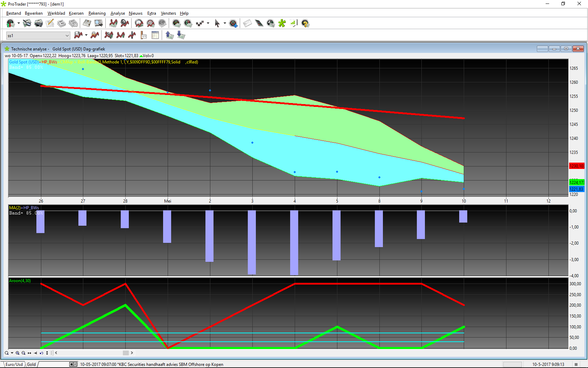Click the ruler measurement icon
Viewport: 588px width, 368px height.
click(x=143, y=35)
